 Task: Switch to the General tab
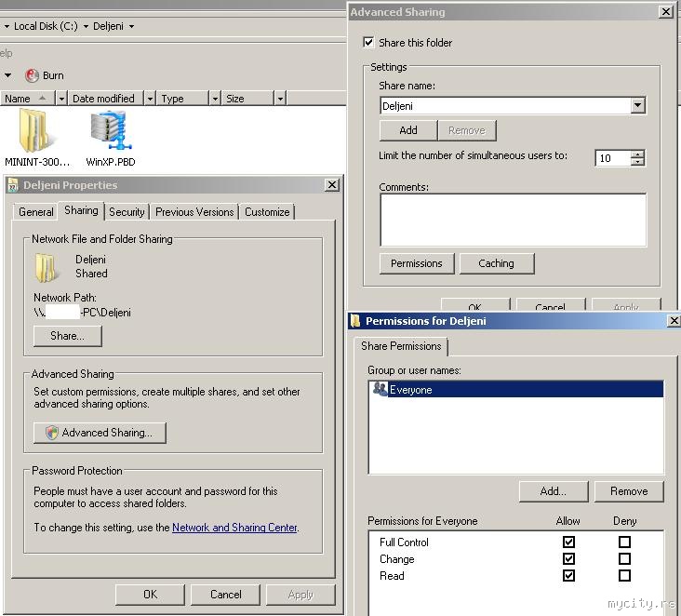[x=35, y=212]
